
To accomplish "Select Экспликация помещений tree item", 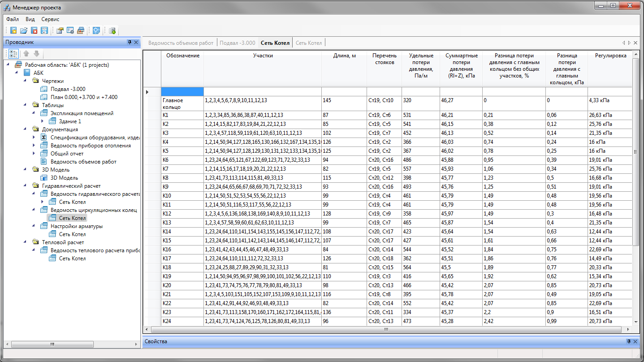I will pyautogui.click(x=82, y=113).
